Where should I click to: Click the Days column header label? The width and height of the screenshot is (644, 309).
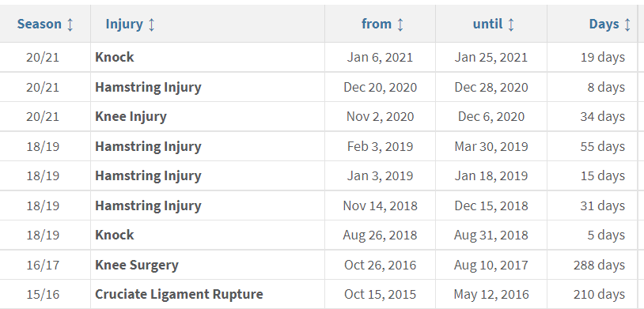[x=604, y=24]
